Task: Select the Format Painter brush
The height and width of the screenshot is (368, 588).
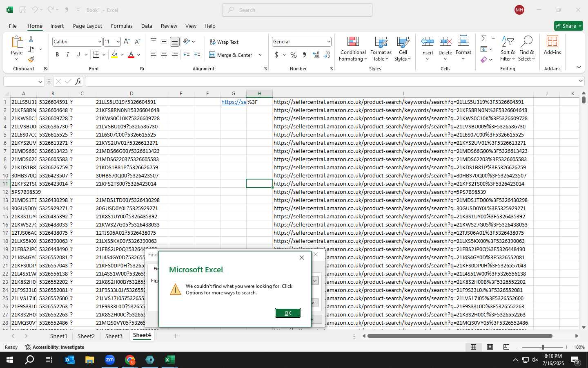Action: pyautogui.click(x=31, y=60)
